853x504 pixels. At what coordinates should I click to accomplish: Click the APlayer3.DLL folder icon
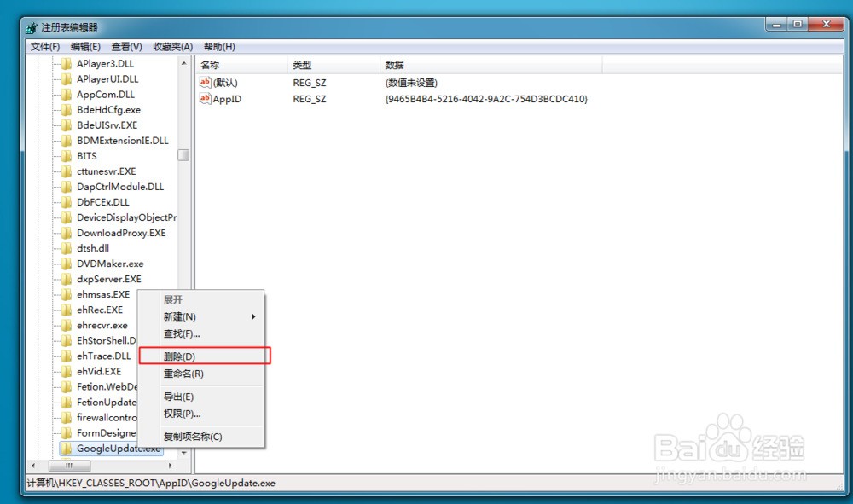coord(67,64)
